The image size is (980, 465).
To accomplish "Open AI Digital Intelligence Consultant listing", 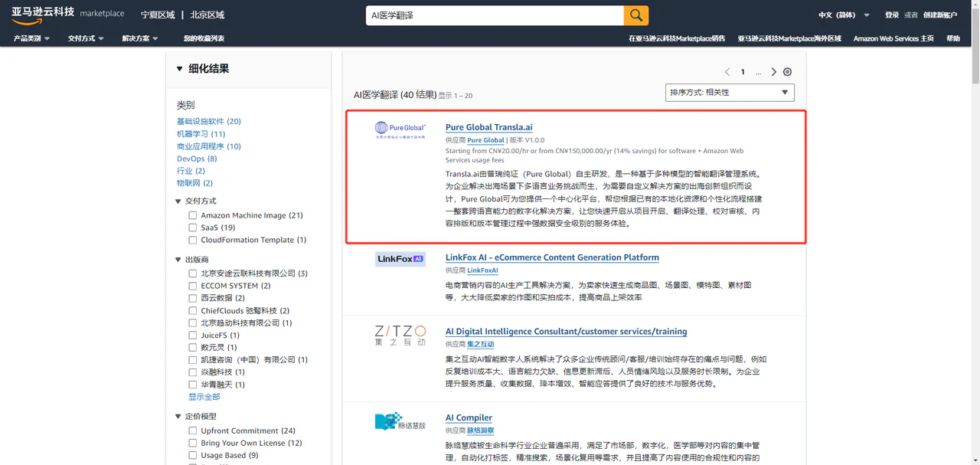I will point(567,332).
